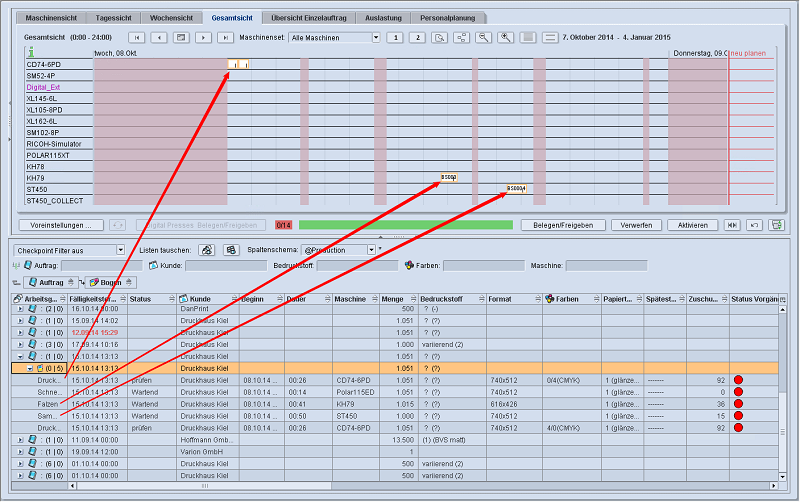Click the green info icon above the machine list
800x502 pixels.
(31, 52)
